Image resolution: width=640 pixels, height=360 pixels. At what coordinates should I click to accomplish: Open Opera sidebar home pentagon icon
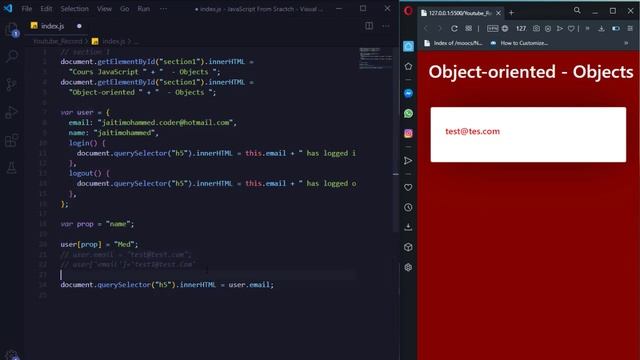(x=408, y=66)
